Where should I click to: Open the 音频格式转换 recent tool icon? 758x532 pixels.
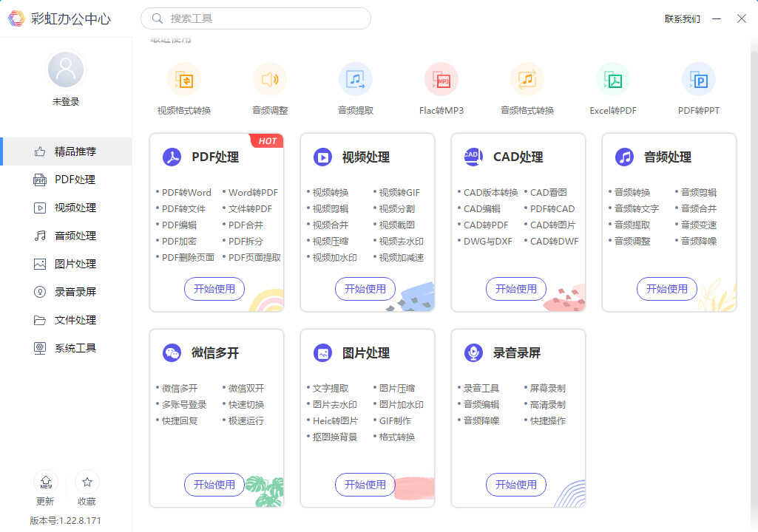click(527, 80)
